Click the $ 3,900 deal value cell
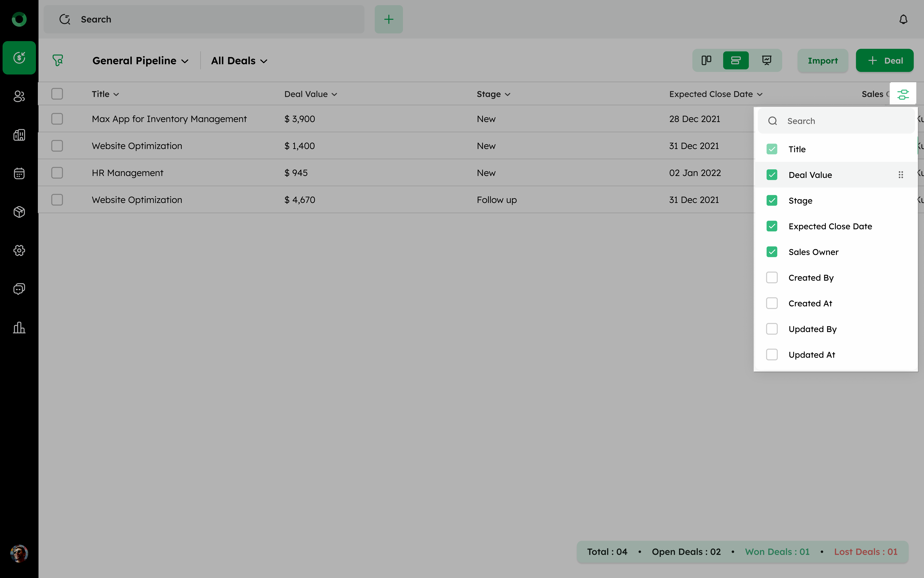 [300, 119]
